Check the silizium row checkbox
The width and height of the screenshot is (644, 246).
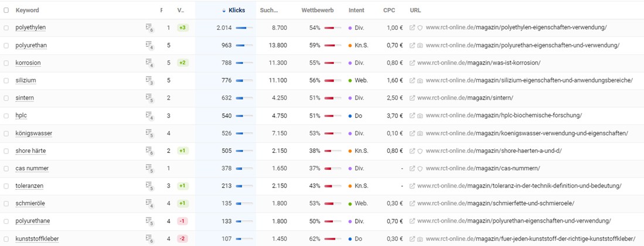(6, 80)
